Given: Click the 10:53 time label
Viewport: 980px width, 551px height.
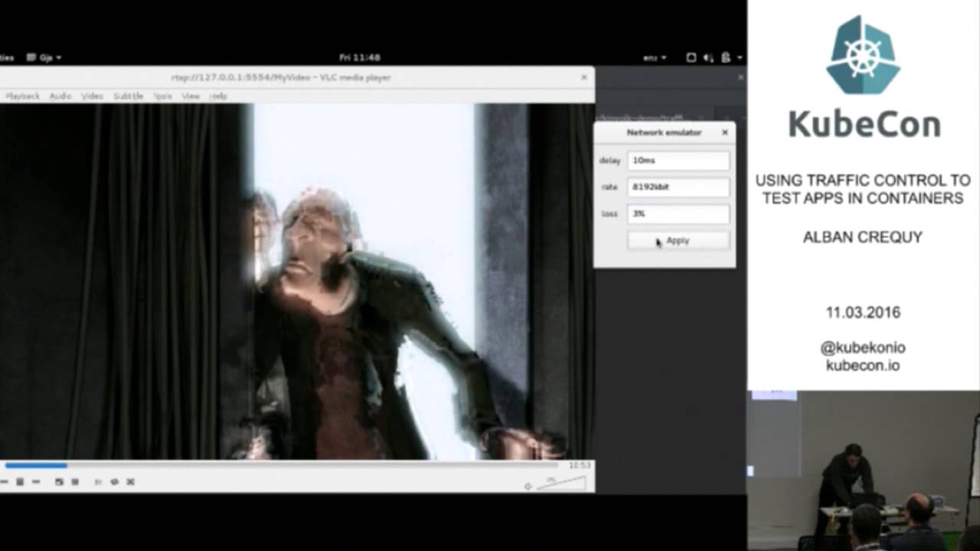Looking at the screenshot, I should (580, 465).
